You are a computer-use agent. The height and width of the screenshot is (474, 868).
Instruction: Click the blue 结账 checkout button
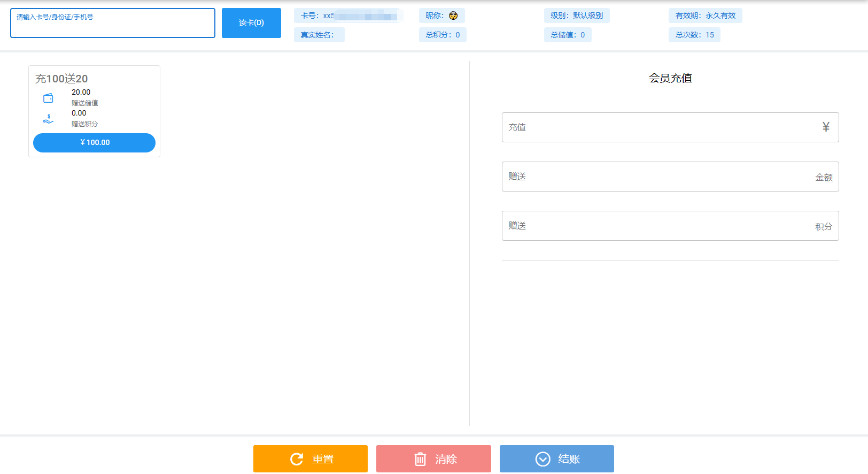(x=557, y=459)
